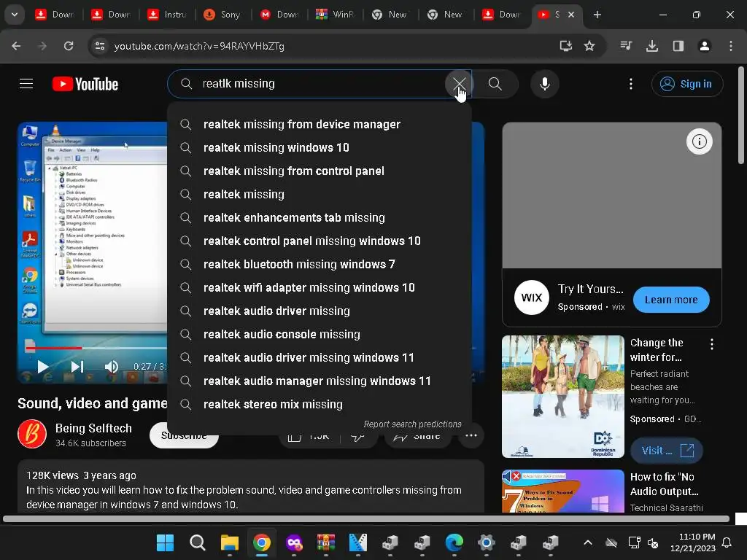747x560 pixels.
Task: Open the YouTube hamburger guide menu
Action: [x=26, y=84]
